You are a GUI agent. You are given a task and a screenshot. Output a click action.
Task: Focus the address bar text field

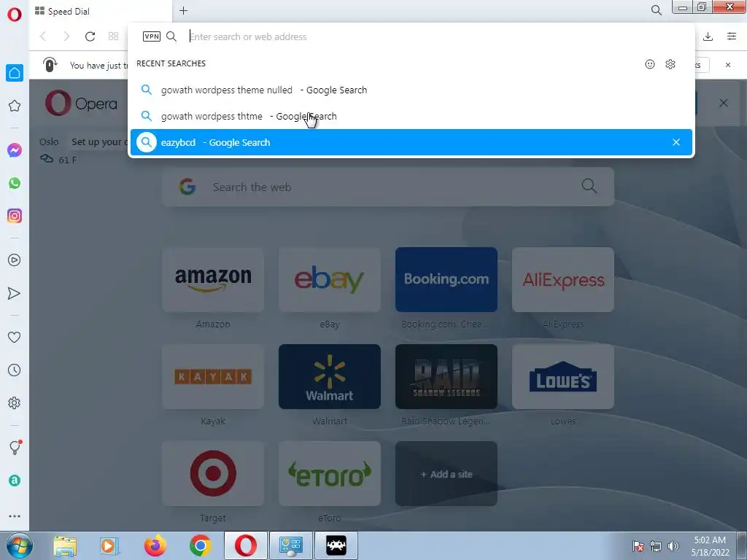tap(429, 36)
